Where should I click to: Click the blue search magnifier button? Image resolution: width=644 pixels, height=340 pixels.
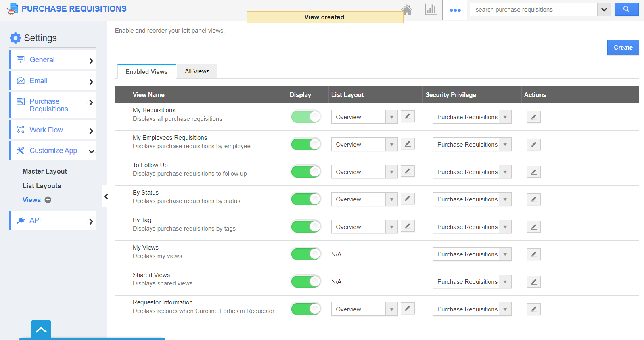coord(626,9)
